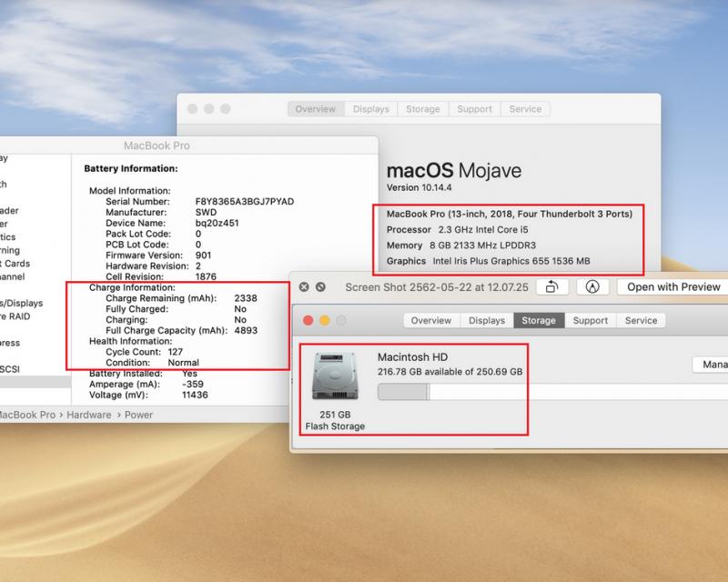Open Storage tab in macOS Mojave window
This screenshot has height=582, width=728.
(x=422, y=109)
